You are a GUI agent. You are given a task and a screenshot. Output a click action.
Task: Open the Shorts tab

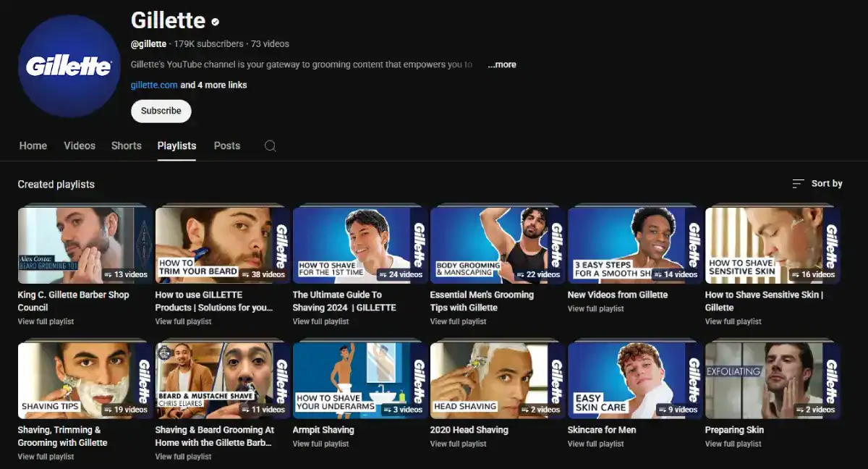(x=127, y=145)
